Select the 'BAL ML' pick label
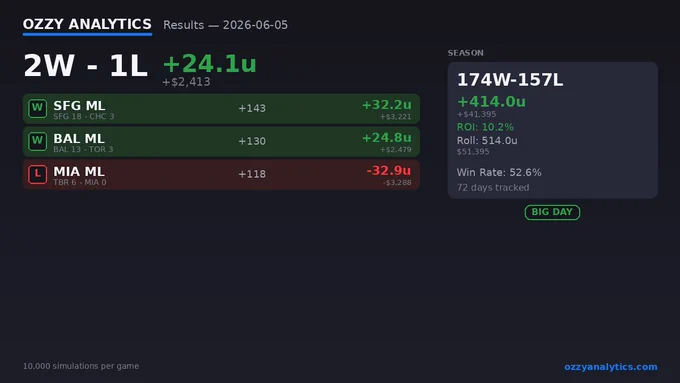Viewport: 680px width, 383px height. 78,138
